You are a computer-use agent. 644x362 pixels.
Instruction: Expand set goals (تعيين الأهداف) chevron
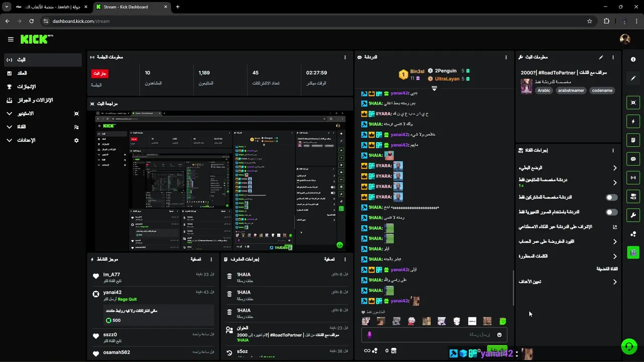pyautogui.click(x=615, y=282)
